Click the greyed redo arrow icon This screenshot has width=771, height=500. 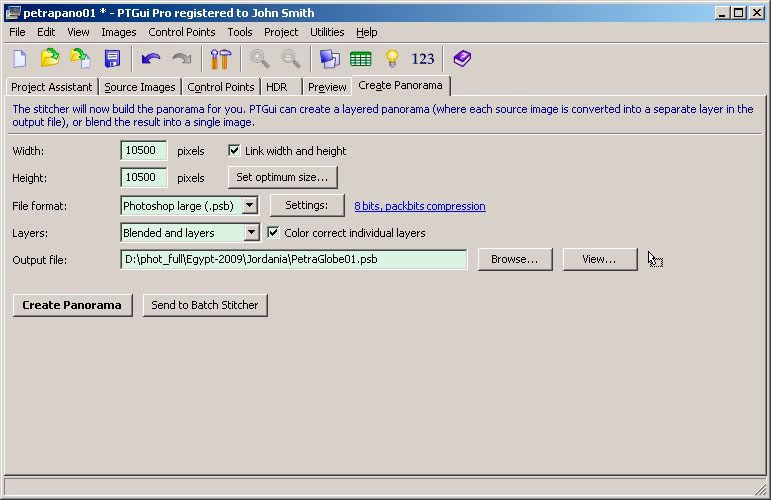[182, 59]
